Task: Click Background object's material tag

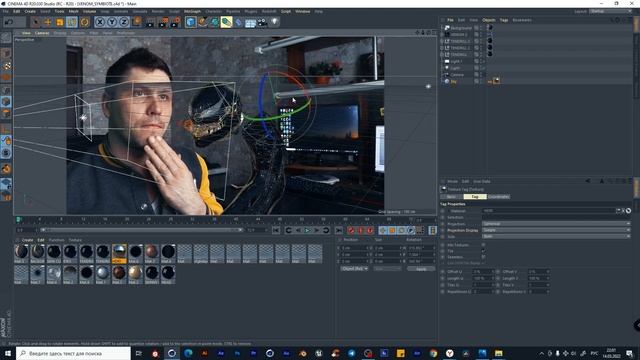Action: coord(490,27)
